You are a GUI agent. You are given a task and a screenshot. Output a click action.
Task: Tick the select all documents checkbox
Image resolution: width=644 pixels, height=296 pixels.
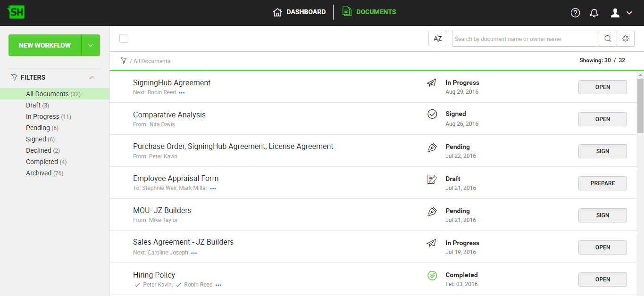pyautogui.click(x=124, y=39)
